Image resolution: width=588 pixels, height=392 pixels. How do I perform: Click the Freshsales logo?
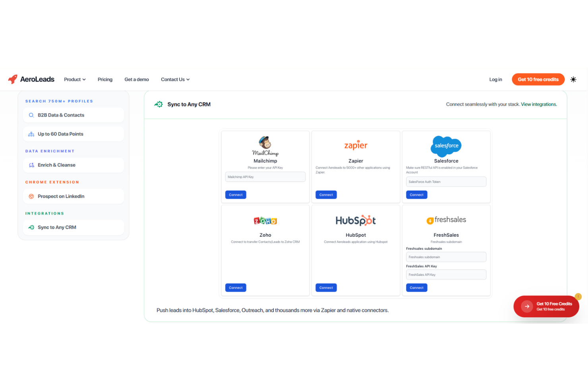tap(446, 220)
